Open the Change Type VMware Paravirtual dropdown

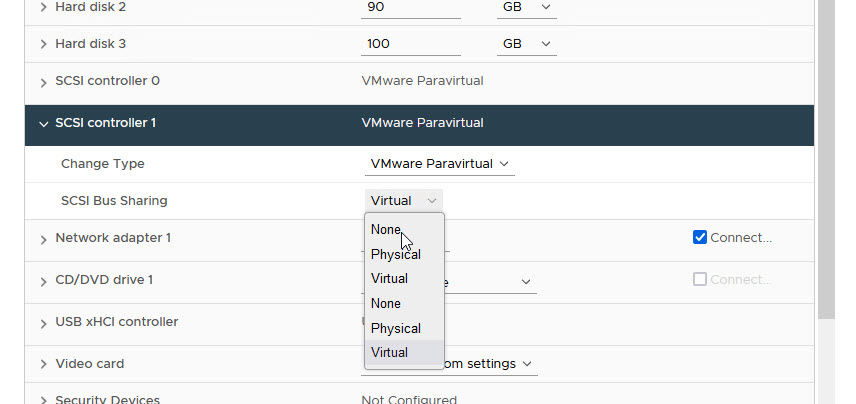click(x=439, y=163)
